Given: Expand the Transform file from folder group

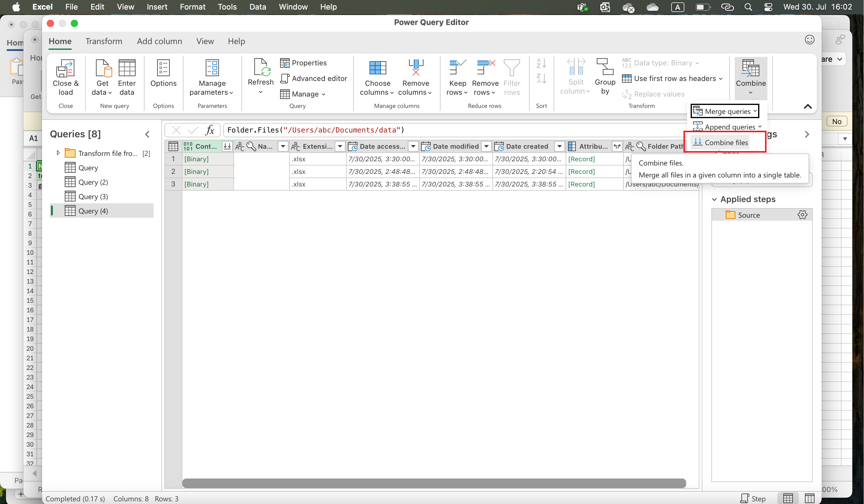Looking at the screenshot, I should [58, 153].
